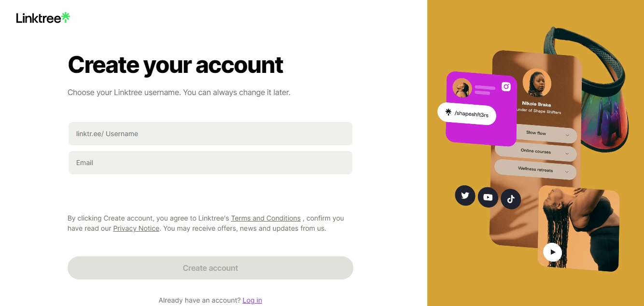Click the small avatar on the purple card
The height and width of the screenshot is (306, 644).
(462, 88)
